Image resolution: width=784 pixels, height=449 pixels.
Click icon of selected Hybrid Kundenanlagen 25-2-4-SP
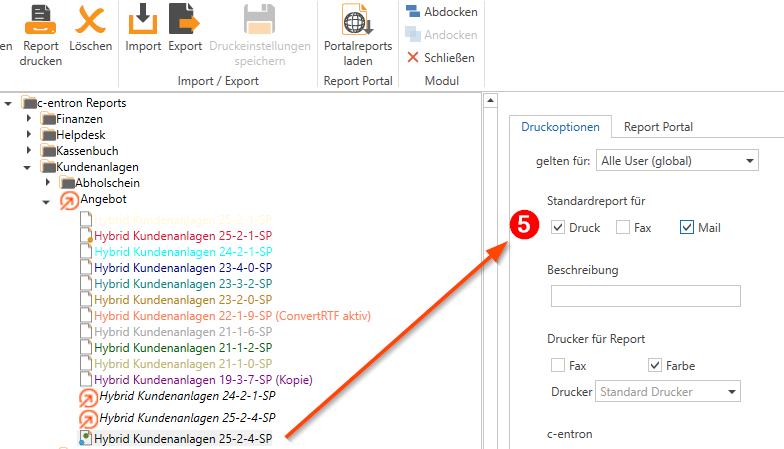(86, 438)
